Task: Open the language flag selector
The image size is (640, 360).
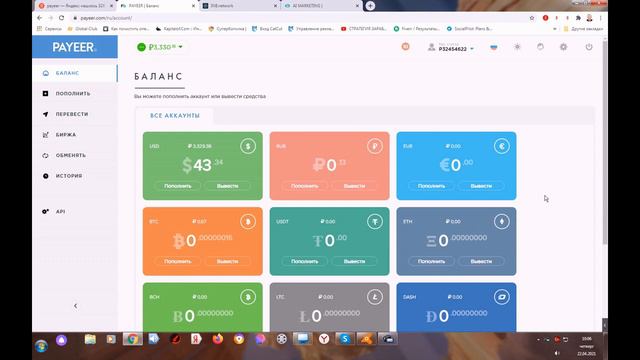Action: tap(493, 47)
